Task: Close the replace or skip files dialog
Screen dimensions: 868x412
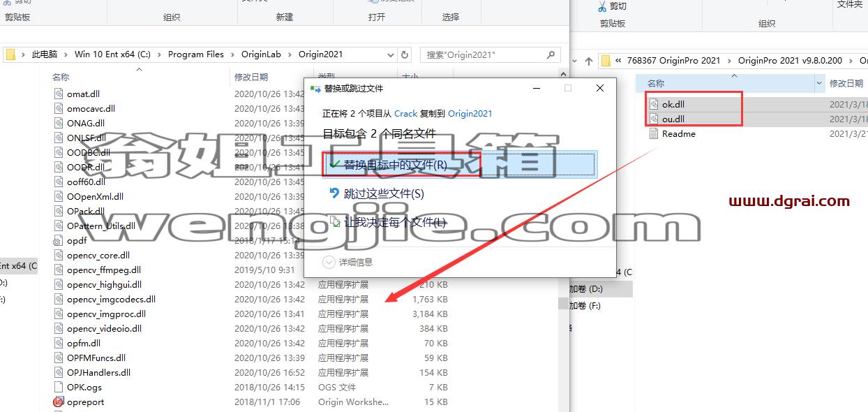Action: pyautogui.click(x=599, y=88)
